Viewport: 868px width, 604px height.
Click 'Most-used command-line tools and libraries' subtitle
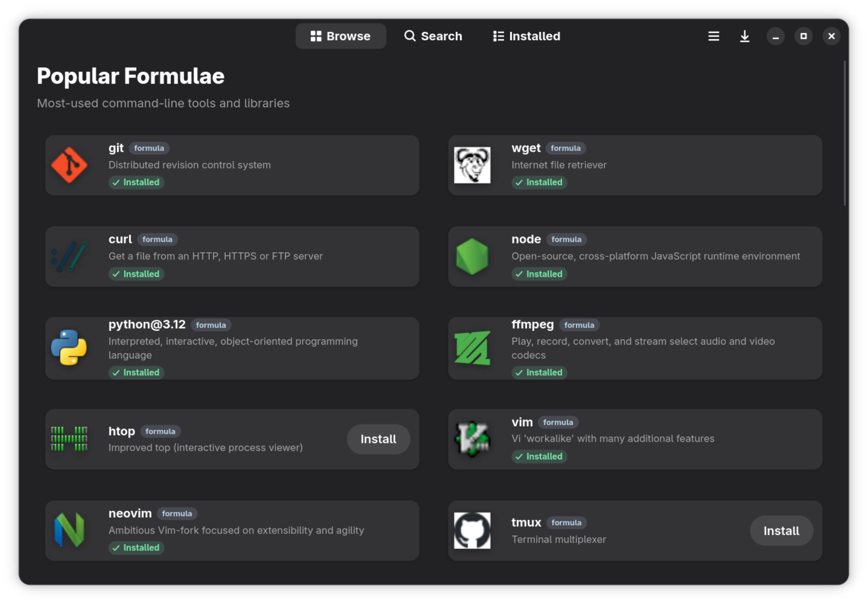click(x=163, y=103)
